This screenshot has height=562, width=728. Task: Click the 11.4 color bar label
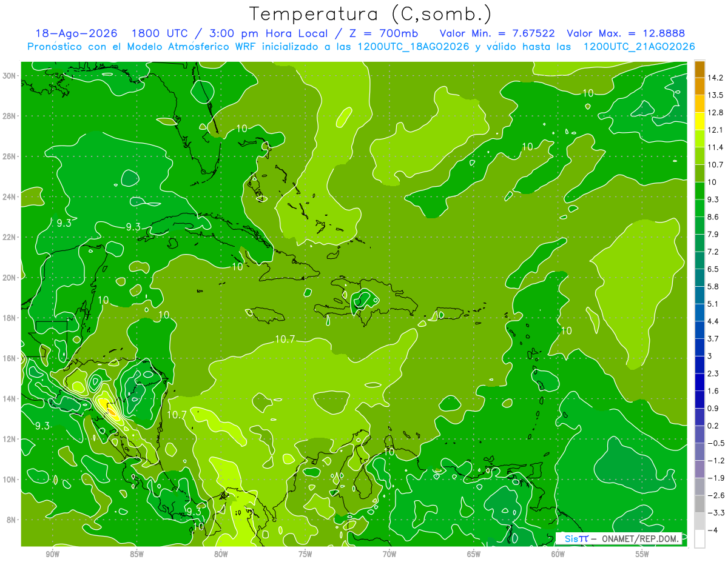click(x=715, y=147)
